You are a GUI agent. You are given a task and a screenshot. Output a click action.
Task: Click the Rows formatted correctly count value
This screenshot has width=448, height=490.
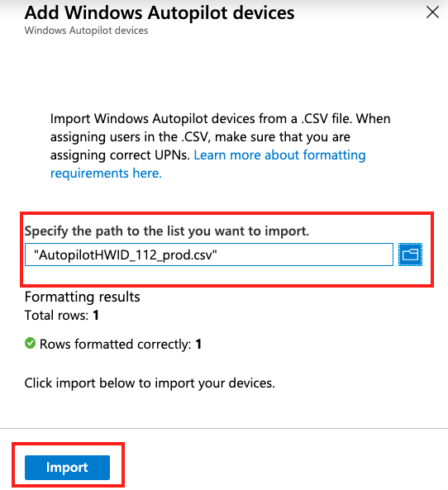198,345
